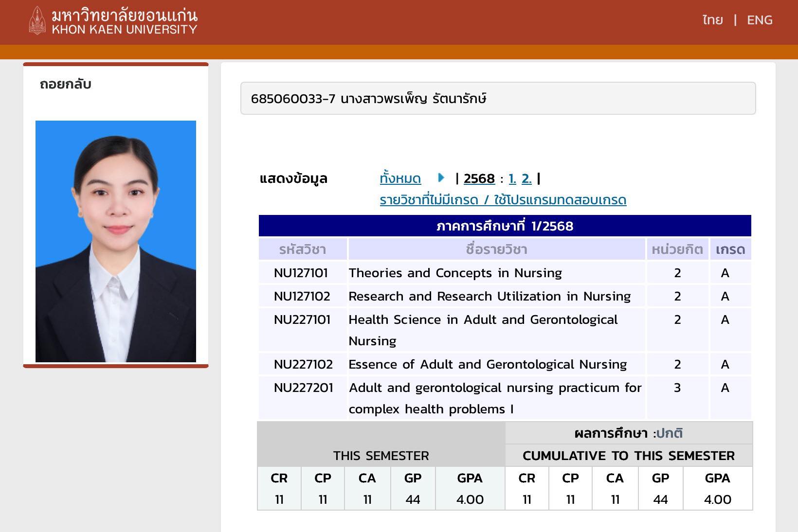798x532 pixels.
Task: Switch language to ไทย
Action: (712, 20)
